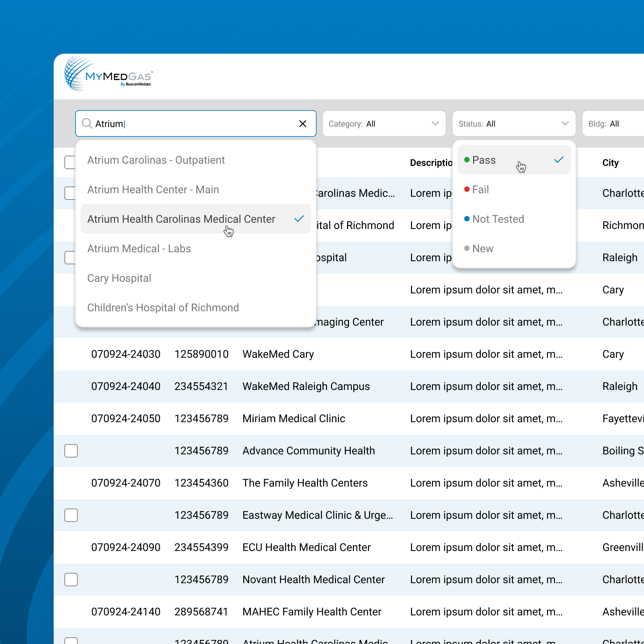
Task: Click description text in WakeMed Cary row
Action: point(486,354)
